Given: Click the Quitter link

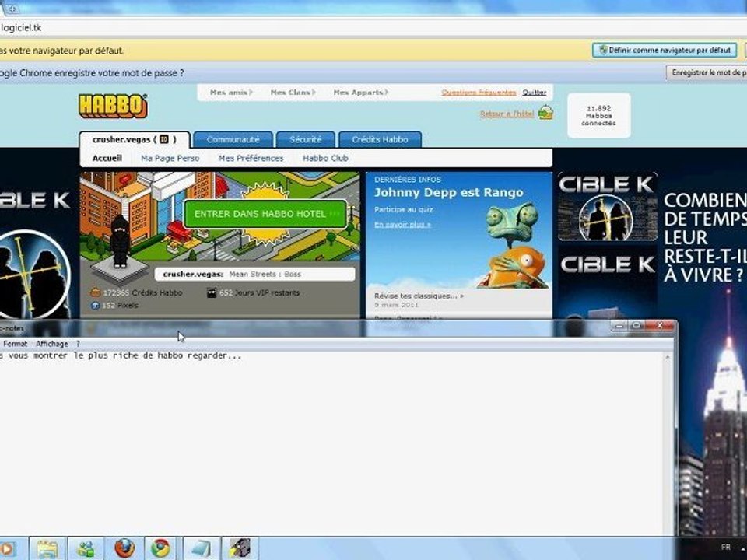Looking at the screenshot, I should (534, 93).
